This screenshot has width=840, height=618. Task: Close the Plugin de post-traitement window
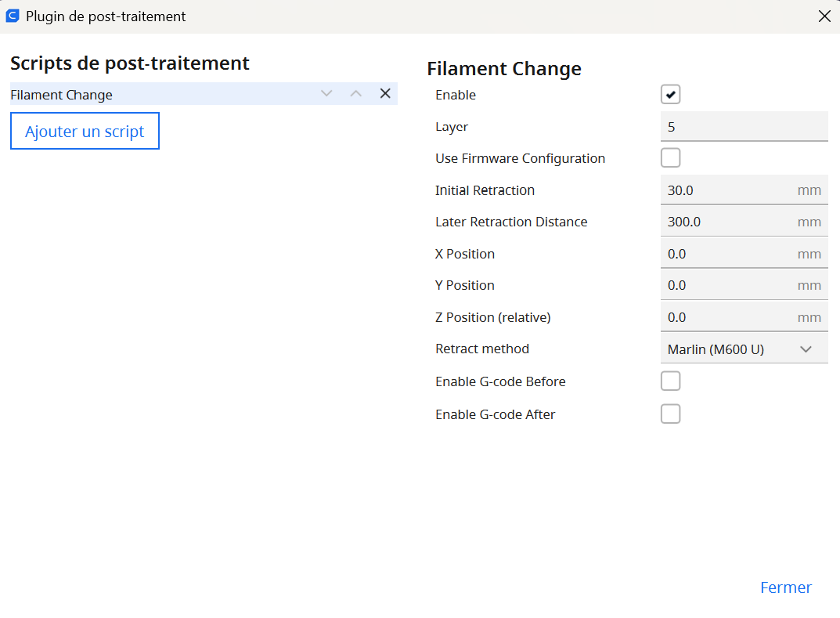pos(824,16)
